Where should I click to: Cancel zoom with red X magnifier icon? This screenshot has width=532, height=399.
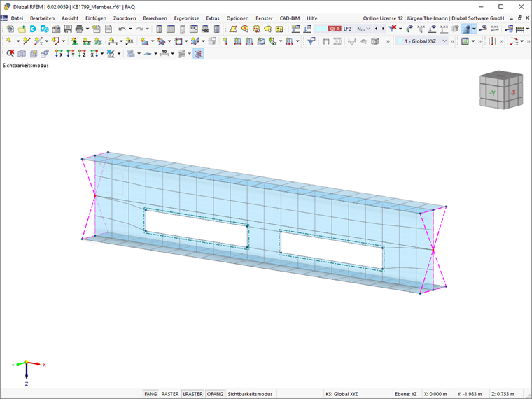click(10, 54)
